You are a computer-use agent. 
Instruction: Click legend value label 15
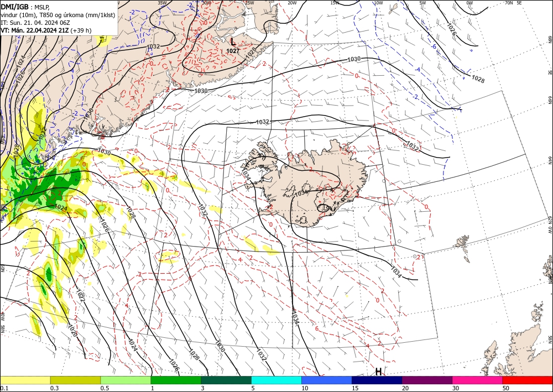[x=355, y=388]
